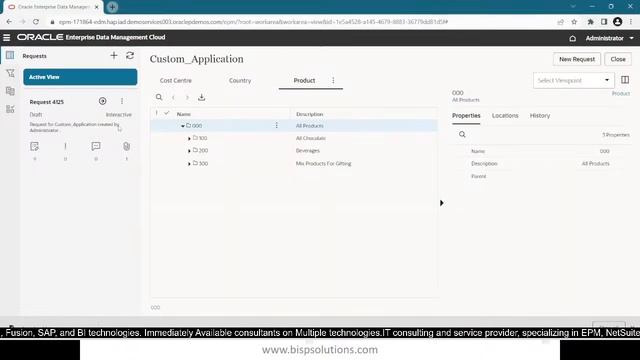Collapse the properties pane with side arrow
Image resolution: width=640 pixels, height=360 pixels.
[441, 203]
